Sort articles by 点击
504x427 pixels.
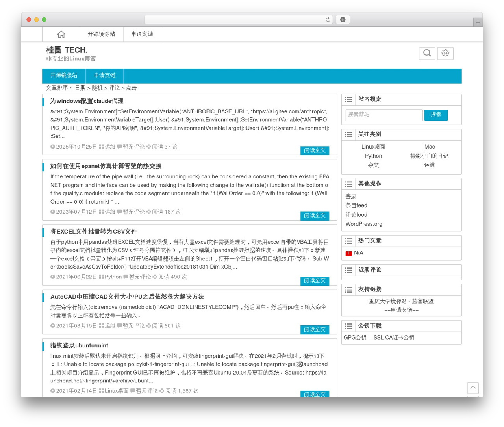coord(132,88)
